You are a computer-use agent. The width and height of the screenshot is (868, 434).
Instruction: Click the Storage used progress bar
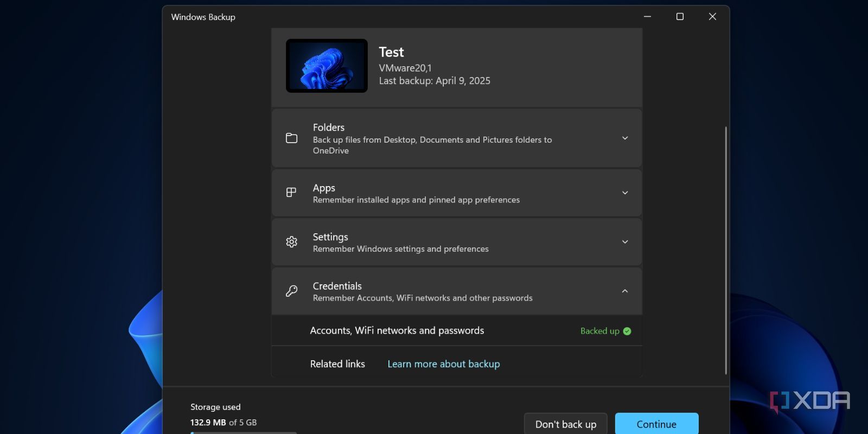point(243,432)
